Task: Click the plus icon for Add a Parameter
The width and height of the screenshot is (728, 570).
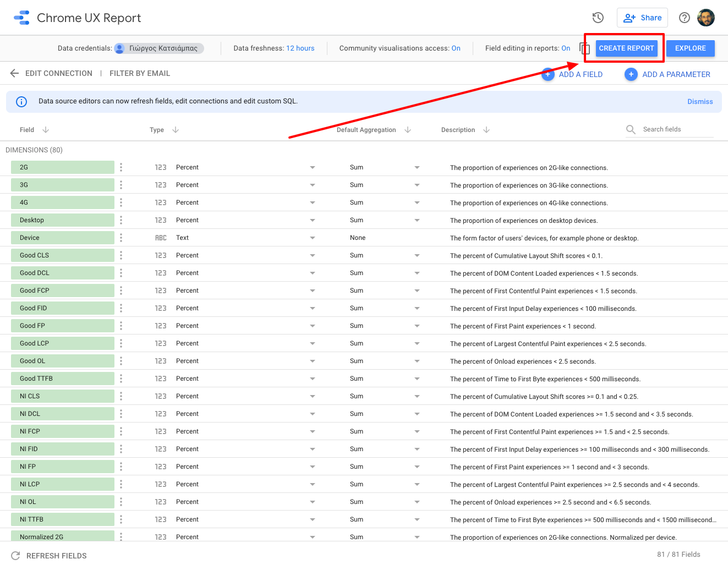Action: pyautogui.click(x=631, y=74)
